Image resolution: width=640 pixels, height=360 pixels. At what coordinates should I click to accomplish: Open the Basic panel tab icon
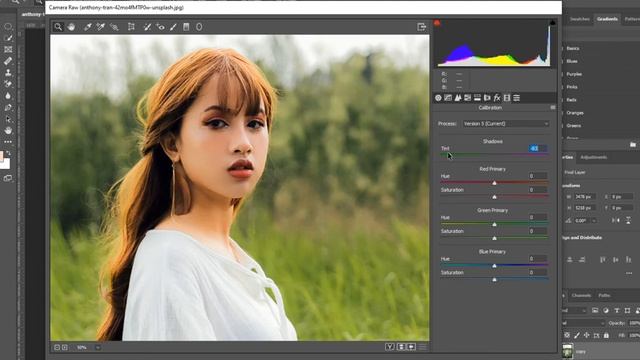[x=438, y=98]
